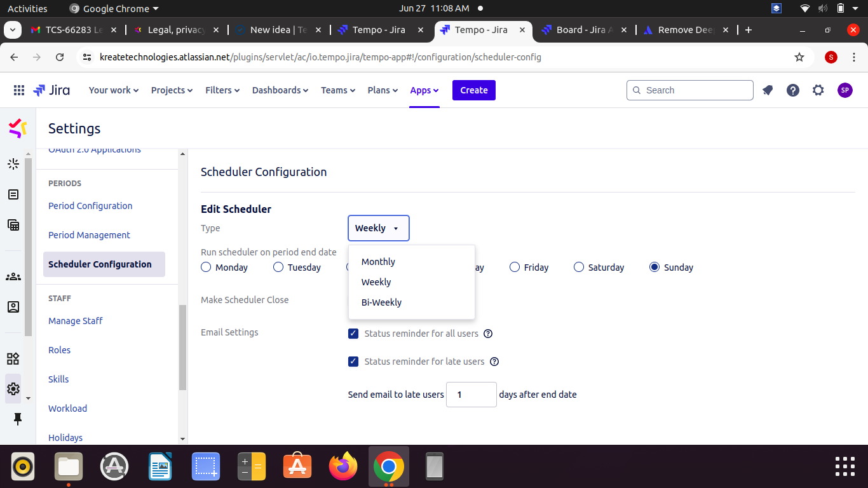Expand the Projects dropdown menu
This screenshot has width=868, height=488.
pyautogui.click(x=172, y=90)
